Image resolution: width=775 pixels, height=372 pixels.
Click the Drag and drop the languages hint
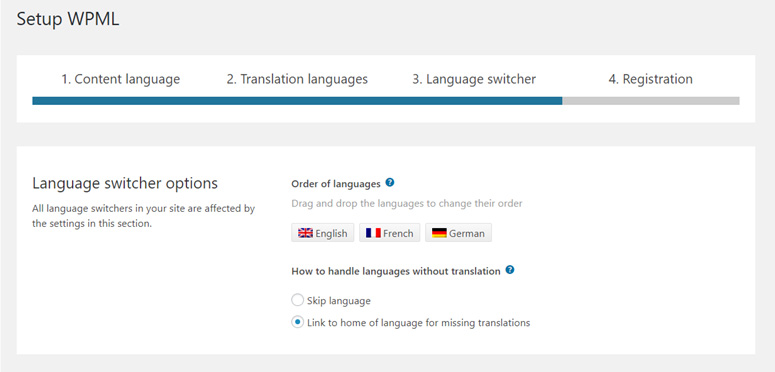tap(407, 204)
